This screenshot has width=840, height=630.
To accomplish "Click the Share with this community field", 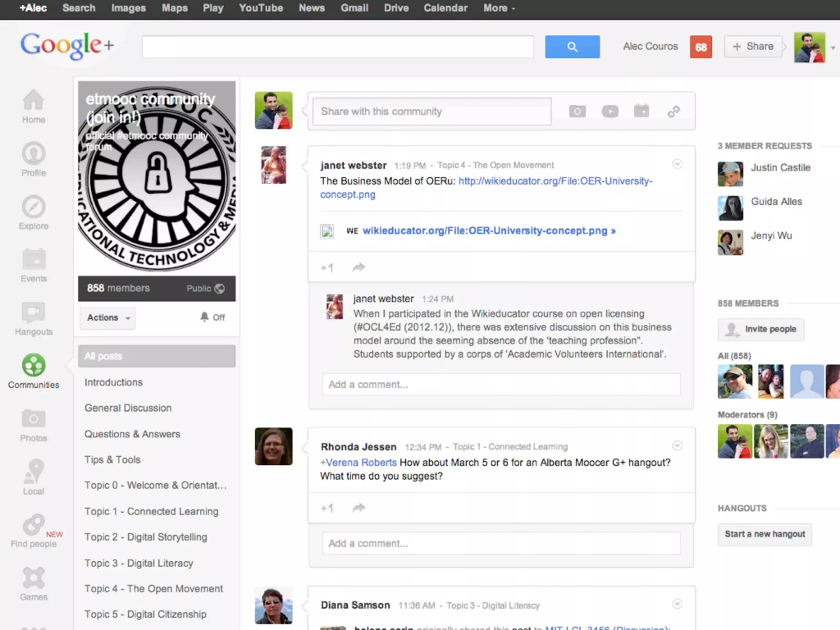I will (431, 111).
